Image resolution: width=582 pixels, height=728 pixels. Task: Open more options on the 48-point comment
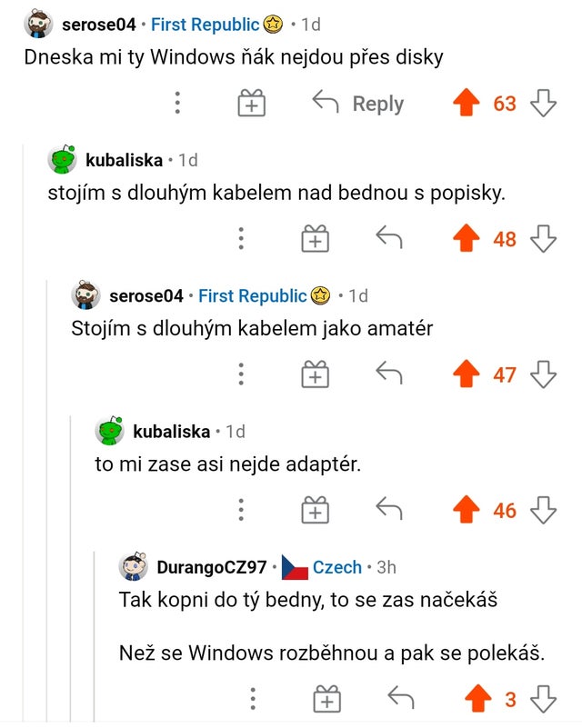241,239
